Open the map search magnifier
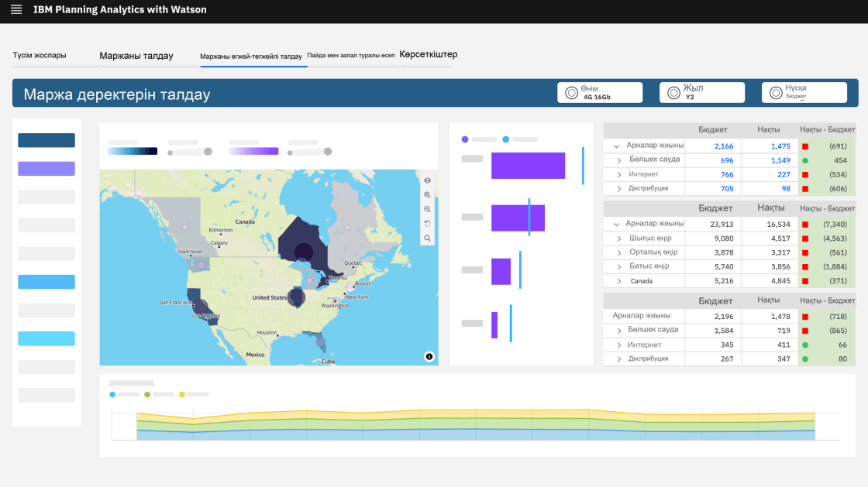This screenshot has width=868, height=487. point(427,238)
